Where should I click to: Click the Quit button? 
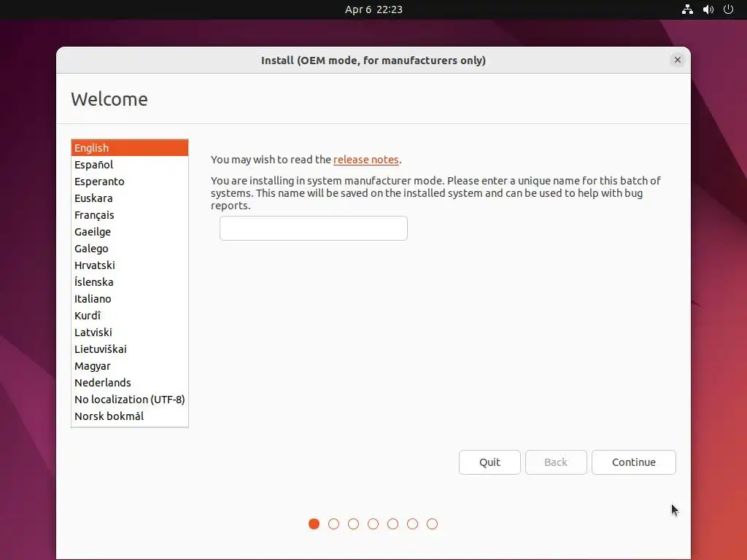pyautogui.click(x=489, y=462)
